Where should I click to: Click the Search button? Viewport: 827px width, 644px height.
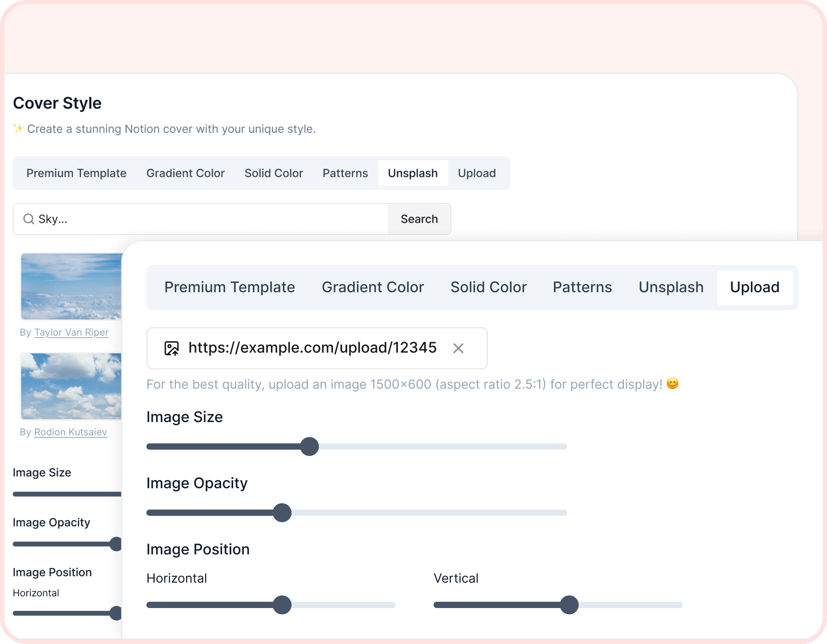[x=419, y=219]
